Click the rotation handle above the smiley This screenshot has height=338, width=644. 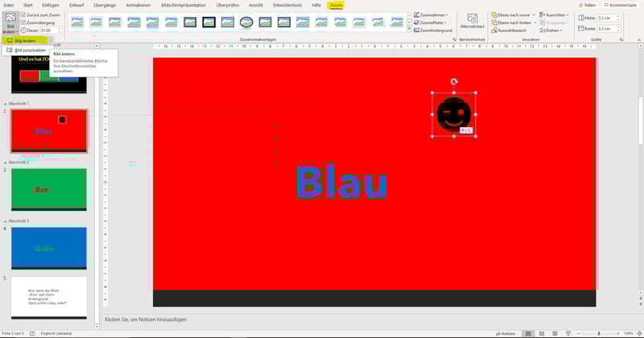pyautogui.click(x=454, y=82)
